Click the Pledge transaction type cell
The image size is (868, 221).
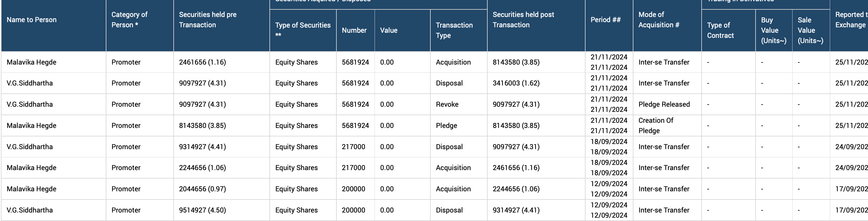(x=446, y=126)
